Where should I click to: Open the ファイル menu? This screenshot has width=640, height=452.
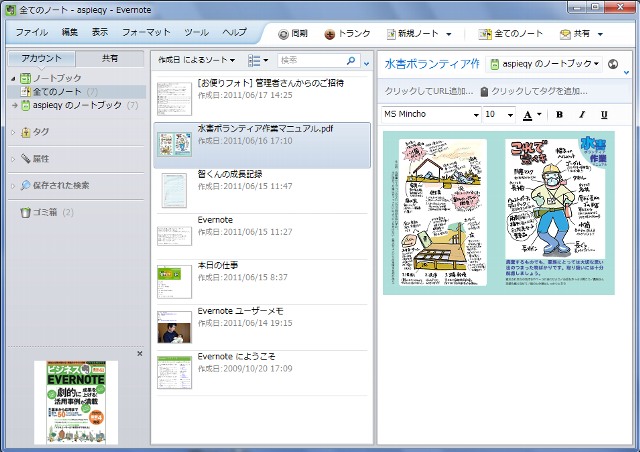click(x=32, y=32)
